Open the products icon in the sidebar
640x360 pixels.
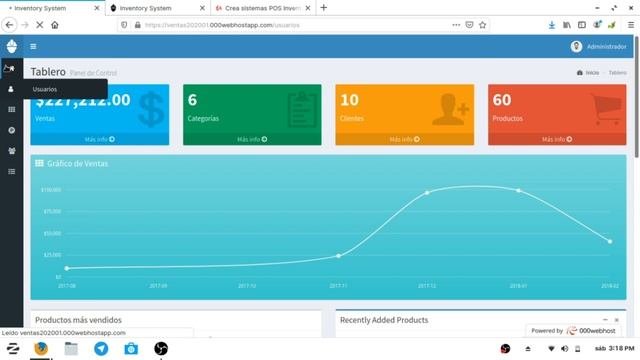(11, 130)
